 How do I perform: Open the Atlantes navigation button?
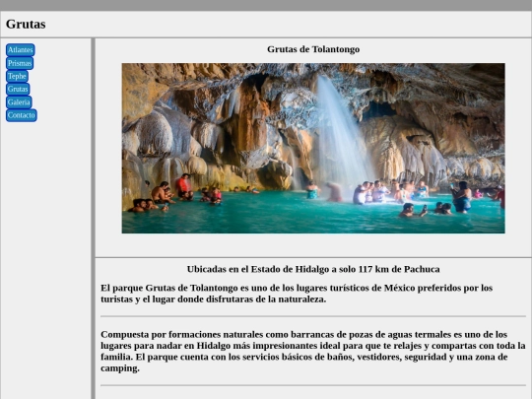tap(21, 50)
